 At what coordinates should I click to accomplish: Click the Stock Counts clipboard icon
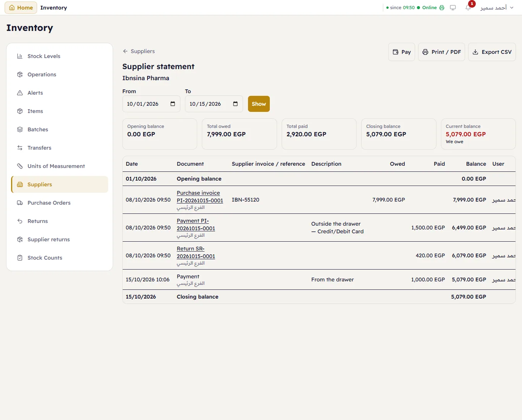tap(20, 258)
